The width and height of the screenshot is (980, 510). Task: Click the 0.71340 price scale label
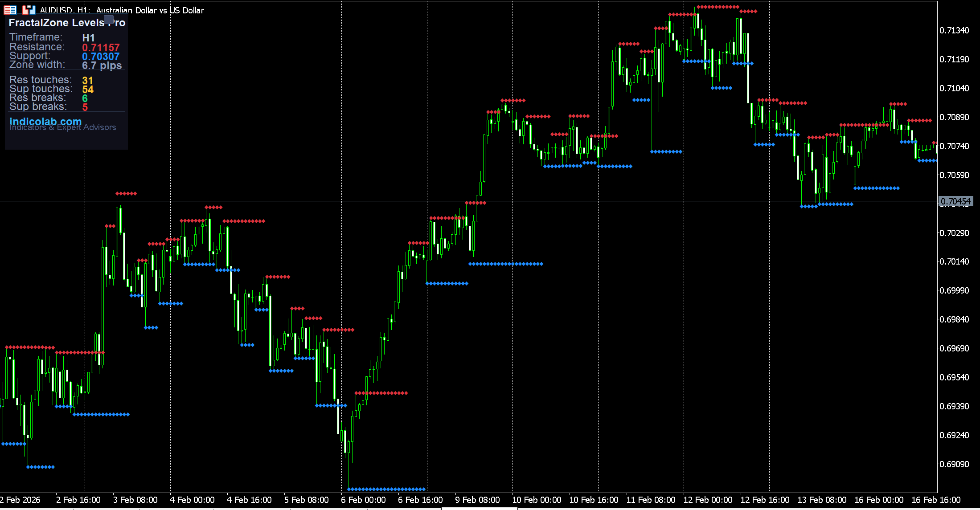[954, 30]
